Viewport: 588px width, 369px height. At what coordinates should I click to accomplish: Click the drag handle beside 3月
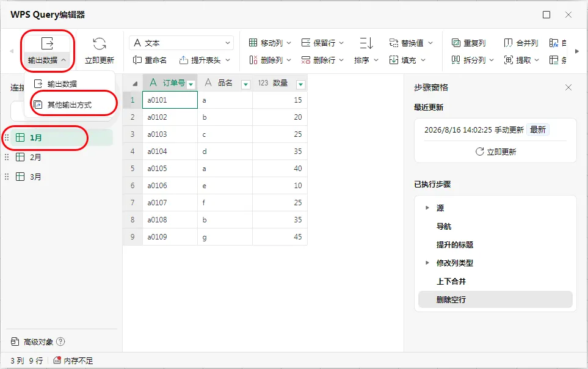click(6, 177)
